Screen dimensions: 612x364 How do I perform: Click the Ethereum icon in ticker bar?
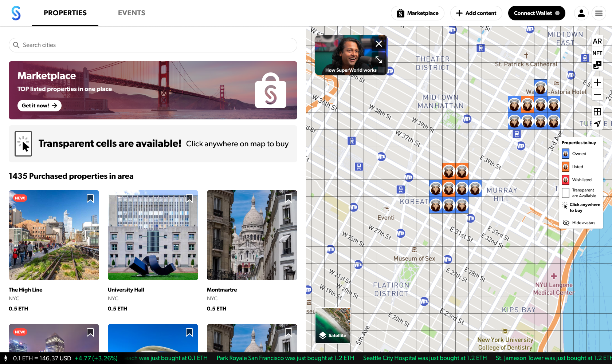click(x=5, y=358)
